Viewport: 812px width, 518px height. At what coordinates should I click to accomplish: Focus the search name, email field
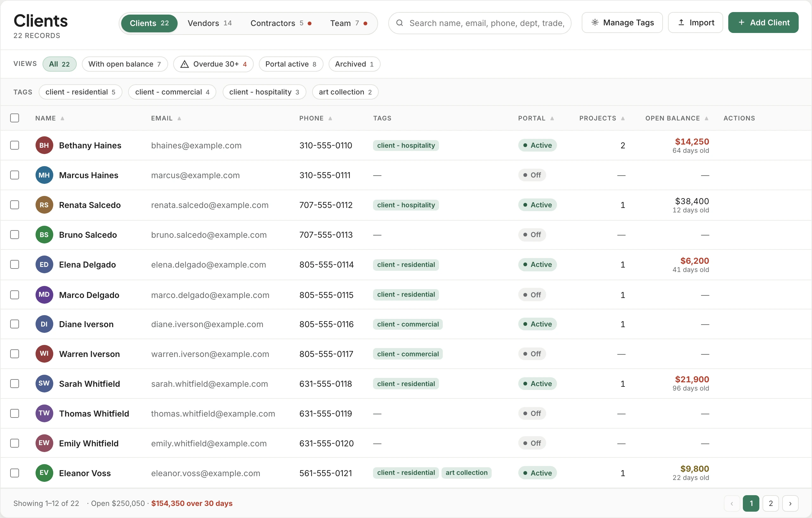coord(480,23)
